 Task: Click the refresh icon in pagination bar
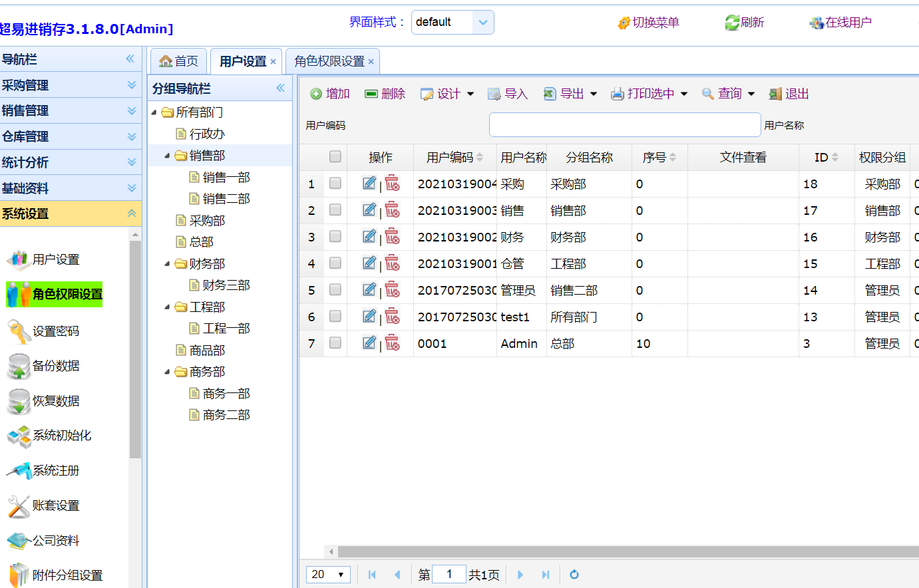click(x=574, y=575)
